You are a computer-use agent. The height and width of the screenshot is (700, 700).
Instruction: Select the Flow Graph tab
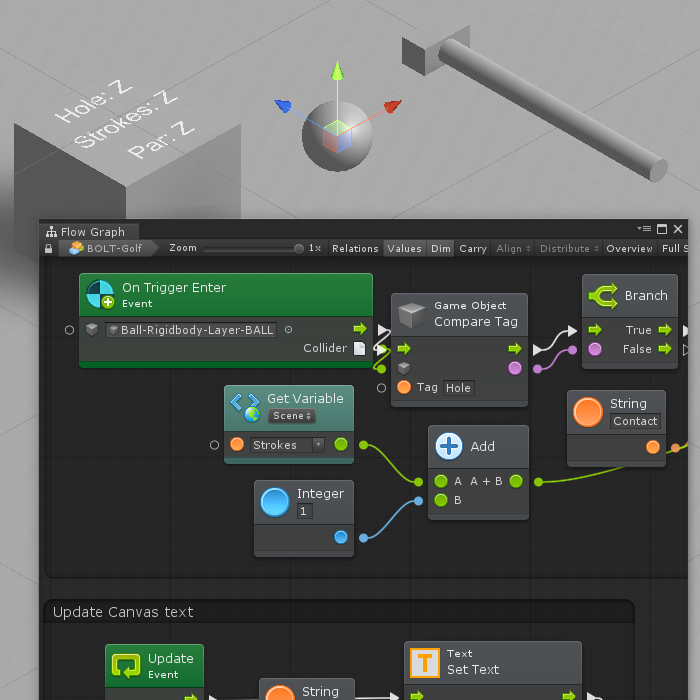89,232
